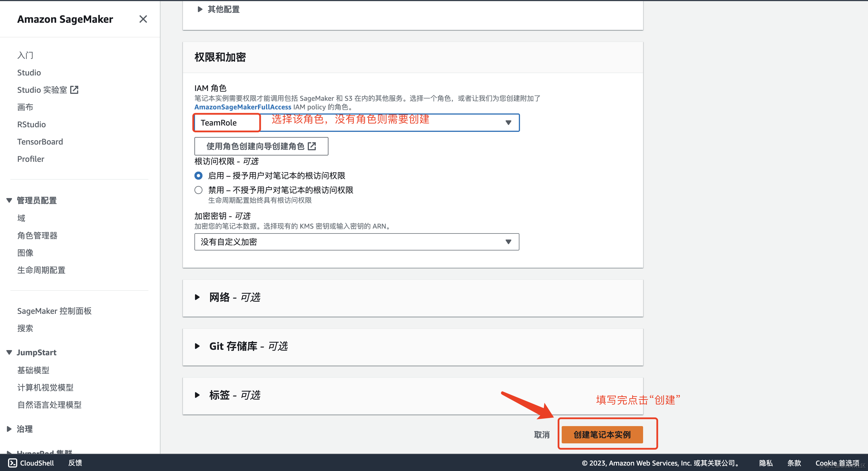Viewport: 868px width, 471px height.
Task: Open 搜索 in the sidebar
Action: pyautogui.click(x=25, y=328)
